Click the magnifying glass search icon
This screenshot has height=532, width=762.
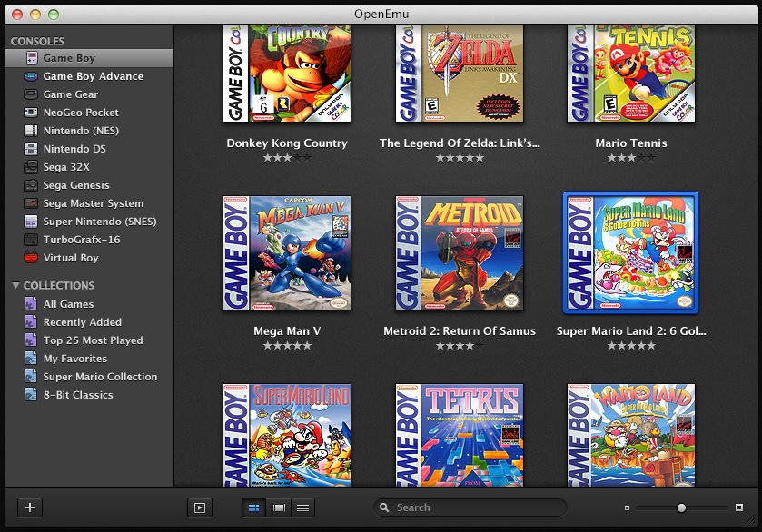tap(384, 507)
